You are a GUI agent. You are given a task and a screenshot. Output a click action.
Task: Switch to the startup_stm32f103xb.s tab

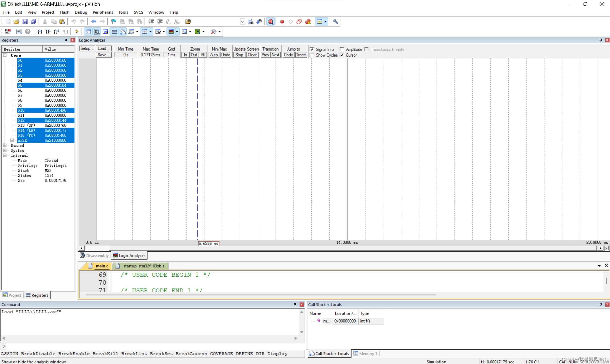[143, 266]
